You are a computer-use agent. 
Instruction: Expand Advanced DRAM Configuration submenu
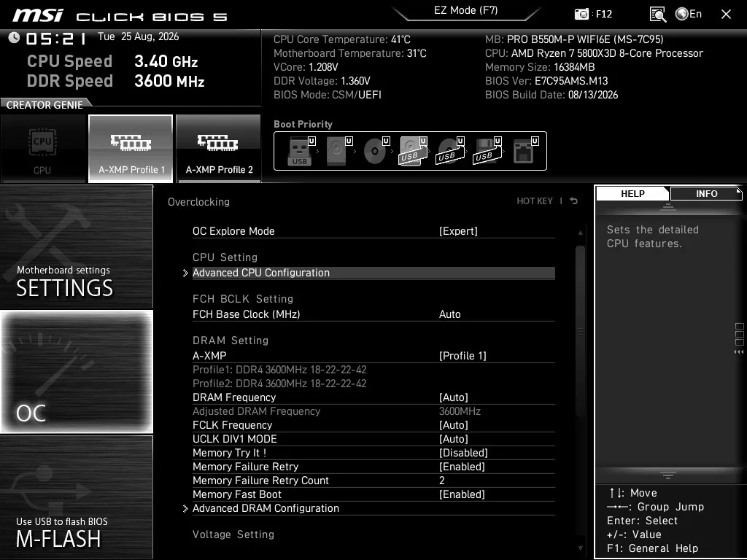click(x=373, y=508)
